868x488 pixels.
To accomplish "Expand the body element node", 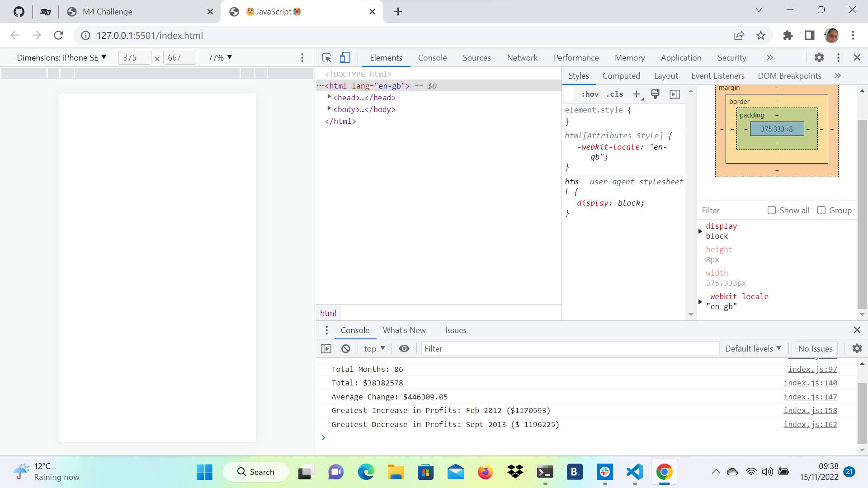I will (x=329, y=109).
